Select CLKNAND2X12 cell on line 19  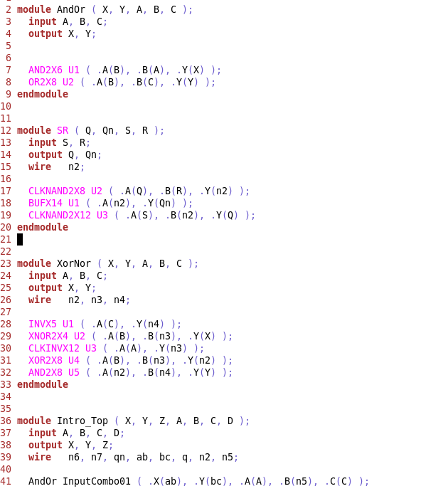tap(60, 216)
